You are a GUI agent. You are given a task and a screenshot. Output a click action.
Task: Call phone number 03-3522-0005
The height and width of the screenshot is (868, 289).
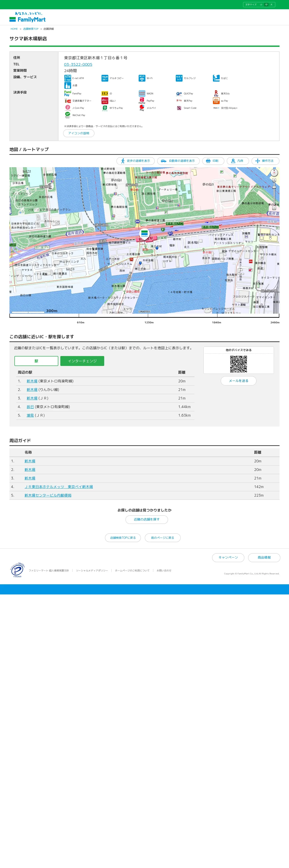pyautogui.click(x=78, y=64)
